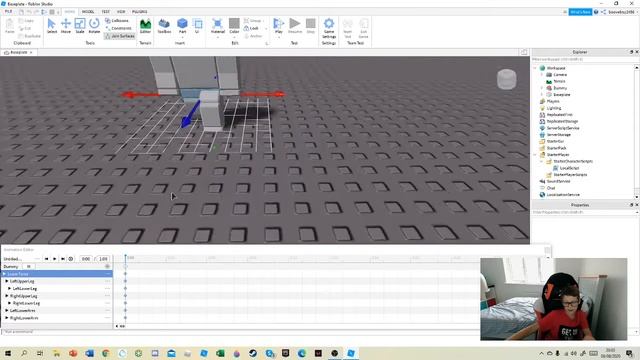Select Workspace in the Explorer
This screenshot has height=360, width=640.
[x=556, y=68]
